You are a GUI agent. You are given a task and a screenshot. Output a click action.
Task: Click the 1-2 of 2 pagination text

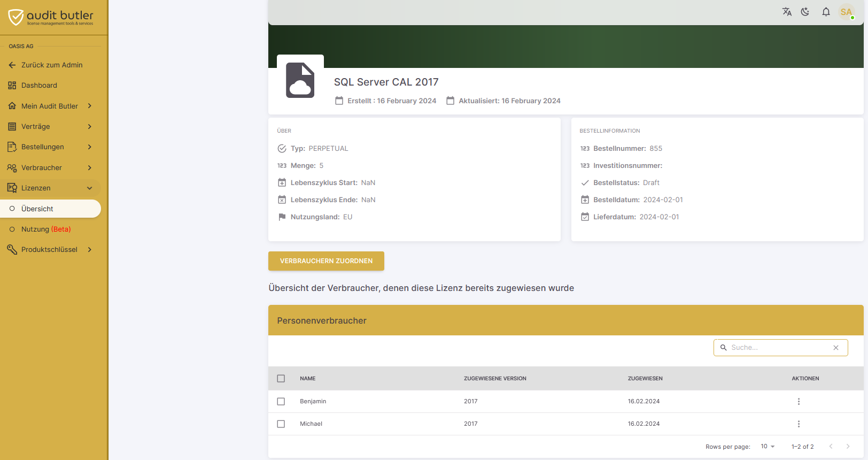[x=803, y=447]
